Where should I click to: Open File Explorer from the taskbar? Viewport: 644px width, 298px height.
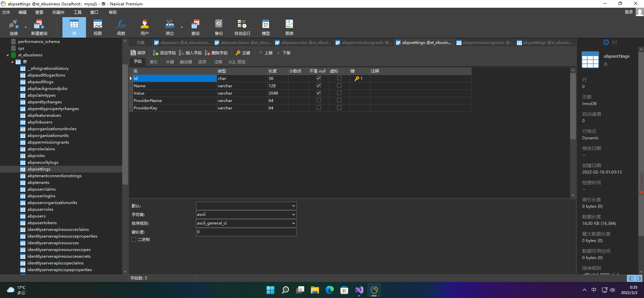click(315, 290)
